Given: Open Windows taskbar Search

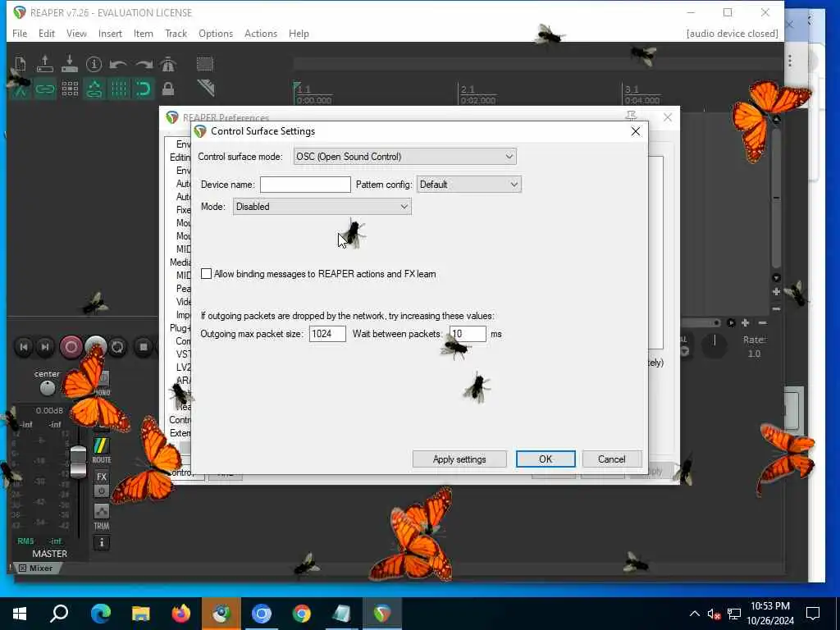Looking at the screenshot, I should [x=59, y=614].
